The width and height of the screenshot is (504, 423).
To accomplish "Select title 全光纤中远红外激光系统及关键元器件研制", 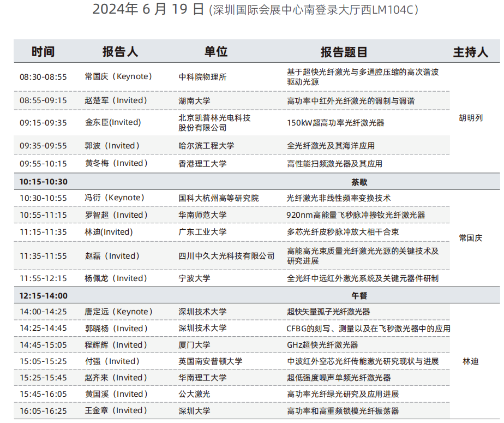I will pyautogui.click(x=363, y=278).
